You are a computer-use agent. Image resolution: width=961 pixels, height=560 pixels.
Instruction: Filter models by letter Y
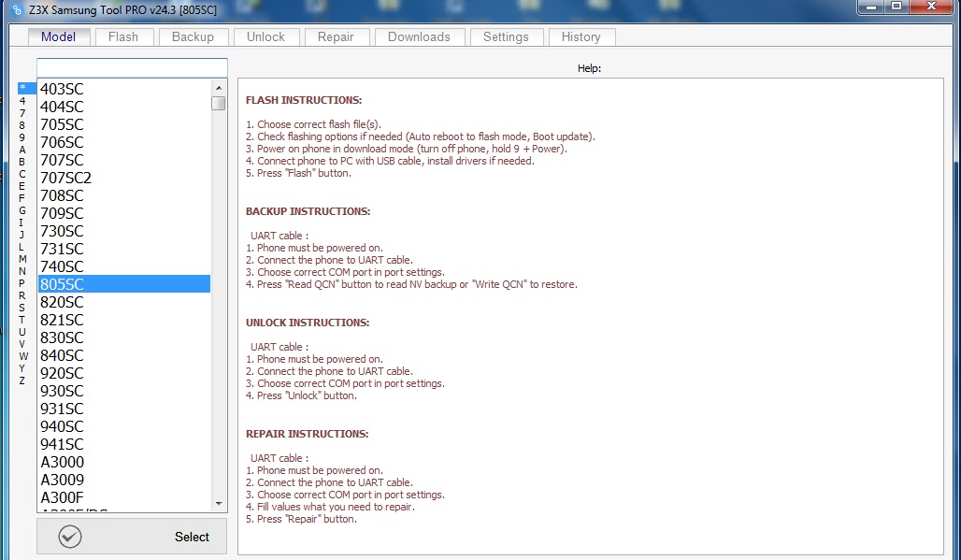click(x=22, y=369)
